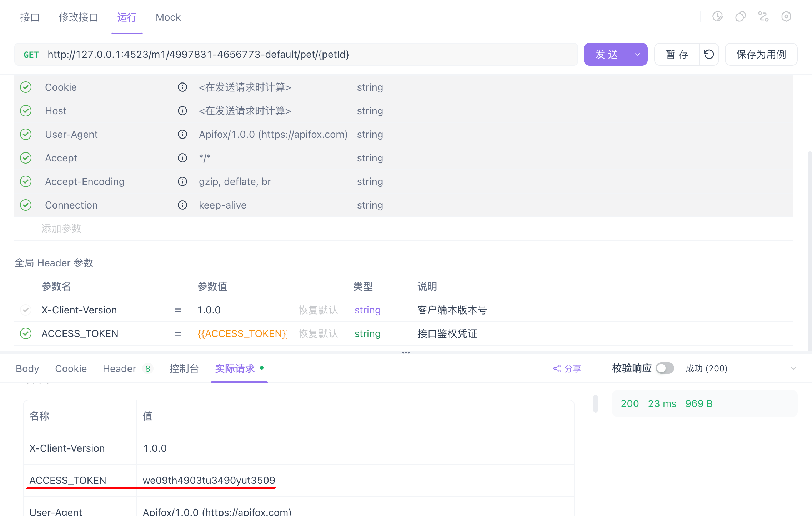Toggle the 校验响应 switch
The height and width of the screenshot is (522, 812).
(x=665, y=368)
